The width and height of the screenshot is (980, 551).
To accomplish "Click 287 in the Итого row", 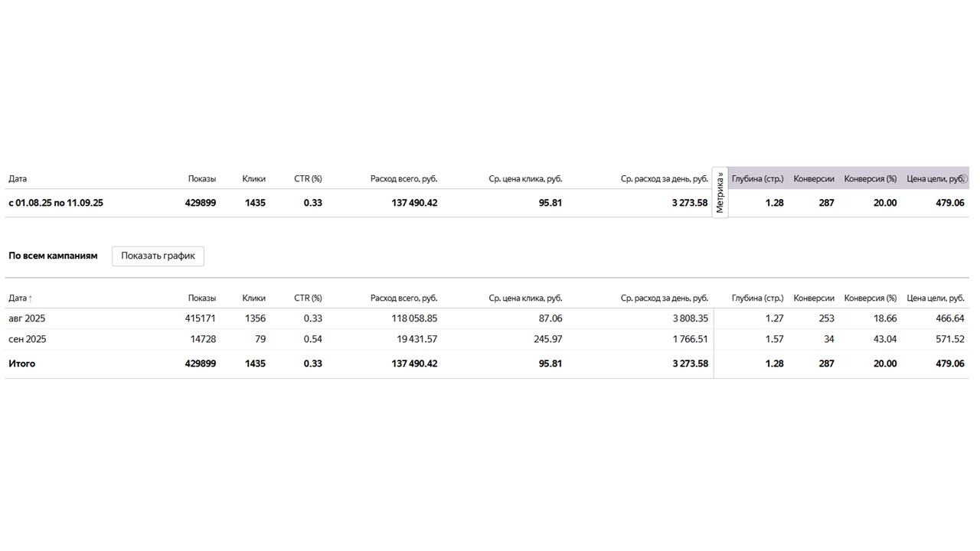I will tap(826, 364).
